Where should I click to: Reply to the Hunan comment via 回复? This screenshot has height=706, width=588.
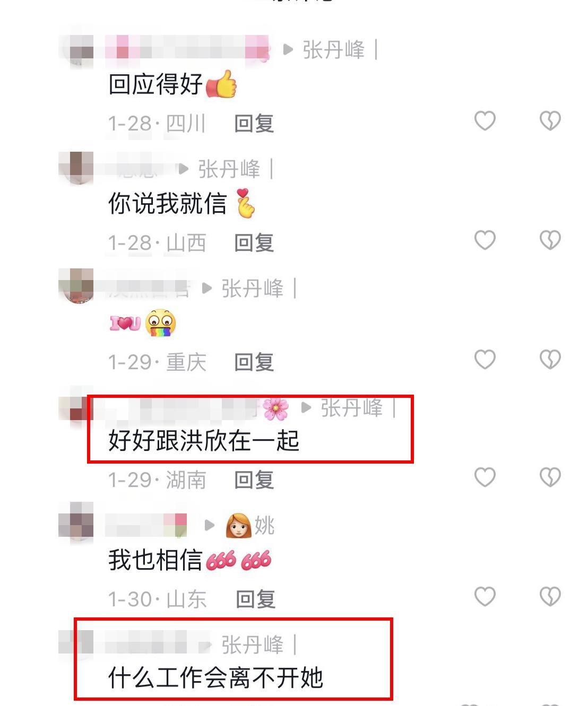tap(254, 480)
